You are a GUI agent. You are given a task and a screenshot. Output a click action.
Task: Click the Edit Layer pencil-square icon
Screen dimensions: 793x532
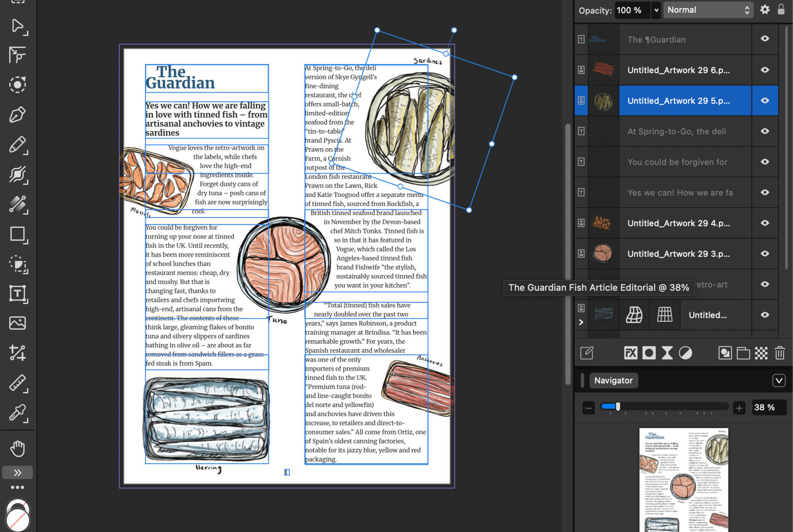coord(587,353)
